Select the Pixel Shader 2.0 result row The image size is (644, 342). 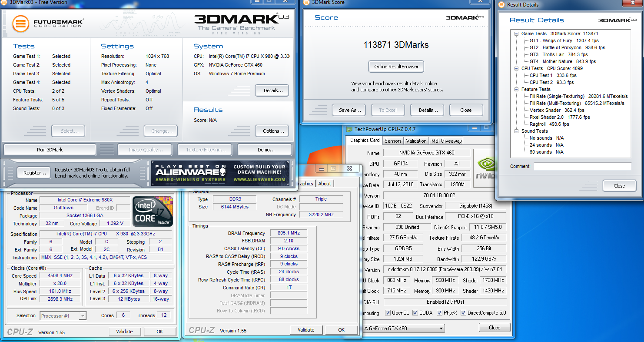(560, 117)
